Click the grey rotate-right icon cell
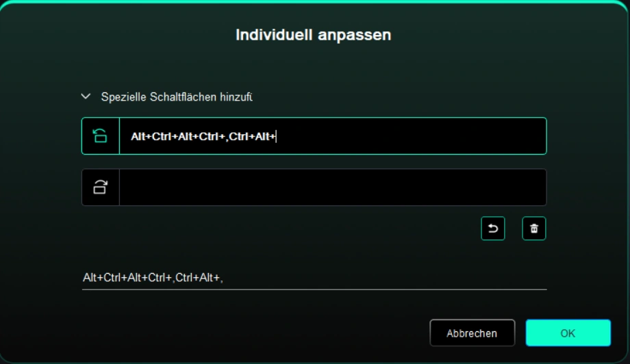The height and width of the screenshot is (364, 630). (101, 187)
